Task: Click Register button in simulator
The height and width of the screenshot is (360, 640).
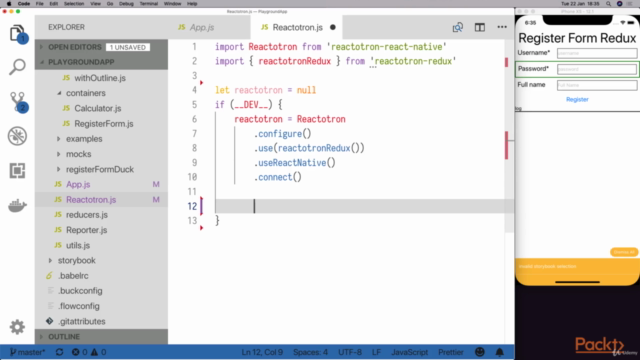Action: 577,99
